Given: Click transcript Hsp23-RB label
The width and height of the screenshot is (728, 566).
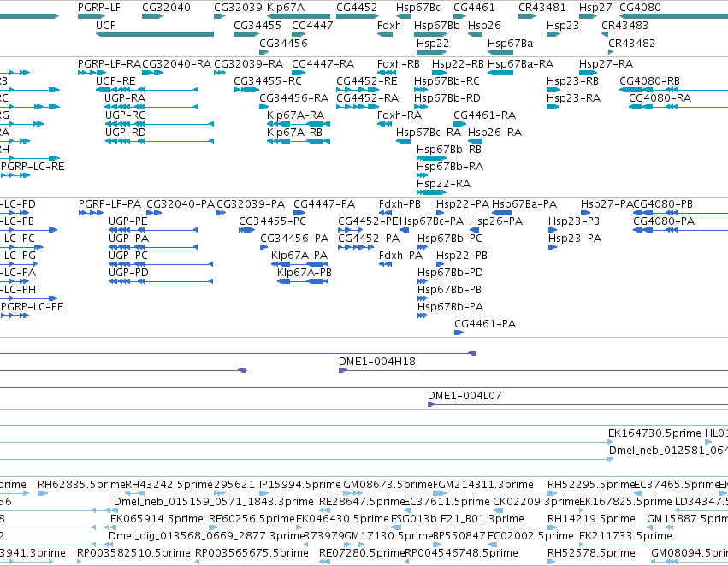Looking at the screenshot, I should click(572, 80).
